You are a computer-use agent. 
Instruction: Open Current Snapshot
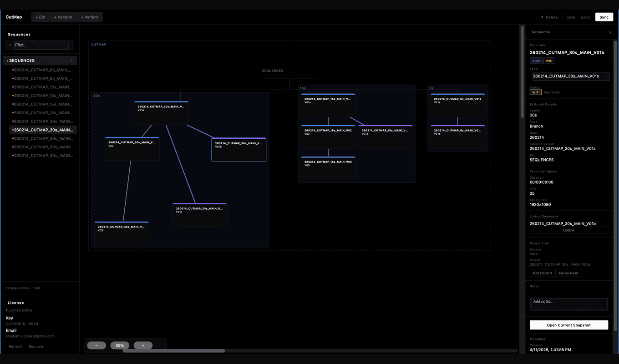point(569,325)
